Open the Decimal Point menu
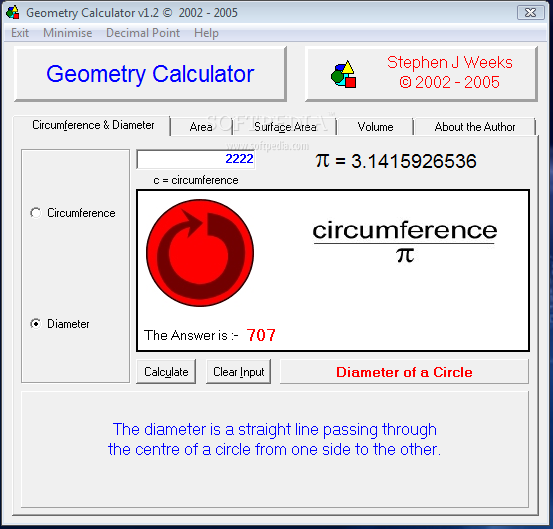The image size is (553, 529). coord(143,33)
